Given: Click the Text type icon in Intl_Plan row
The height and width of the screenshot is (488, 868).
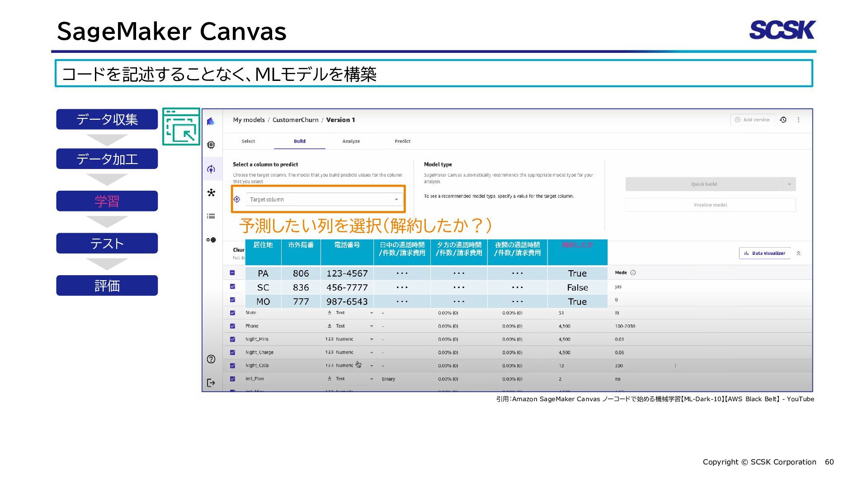Looking at the screenshot, I should click(x=330, y=379).
